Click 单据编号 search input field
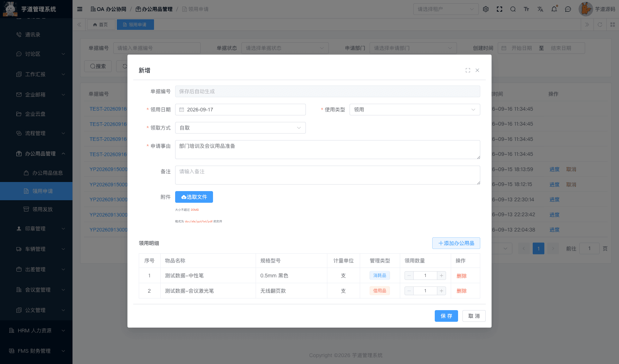 pos(157,48)
